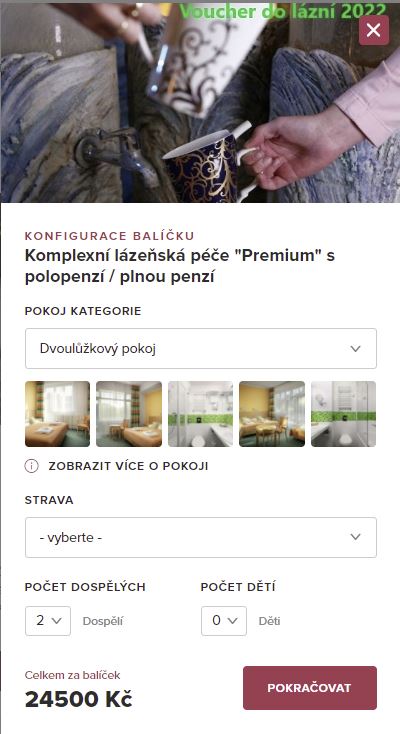This screenshot has width=400, height=734.
Task: Click the small arrow next to adults number 2
Action: coord(57,621)
